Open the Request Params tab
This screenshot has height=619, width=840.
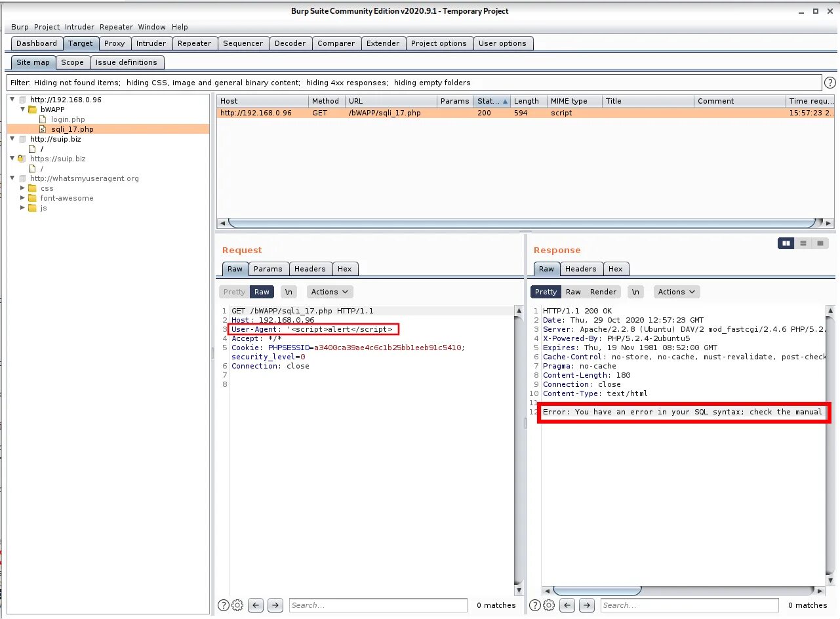(x=268, y=269)
